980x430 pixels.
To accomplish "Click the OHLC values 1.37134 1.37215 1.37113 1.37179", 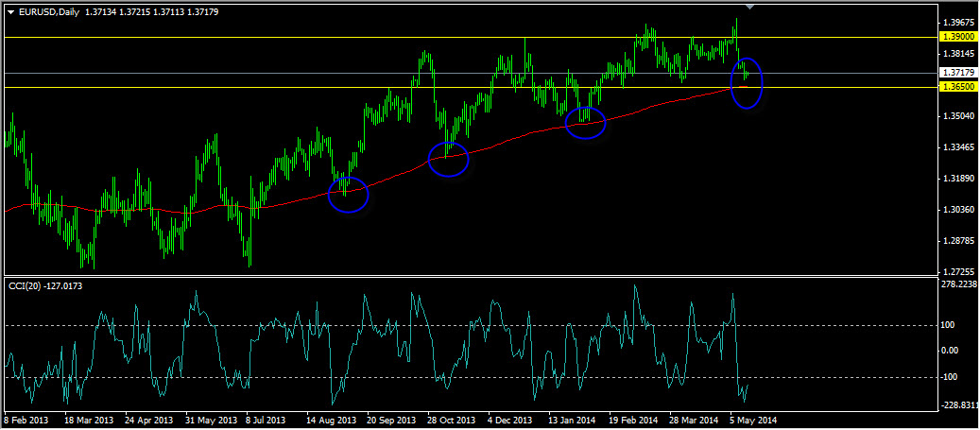I will [x=151, y=12].
